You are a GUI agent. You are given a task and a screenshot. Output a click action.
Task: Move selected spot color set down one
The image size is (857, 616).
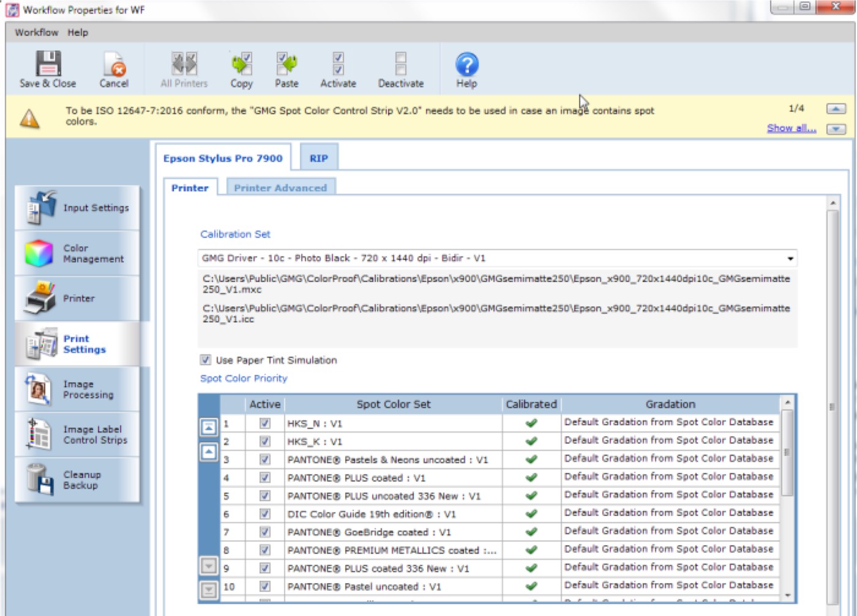click(x=209, y=565)
